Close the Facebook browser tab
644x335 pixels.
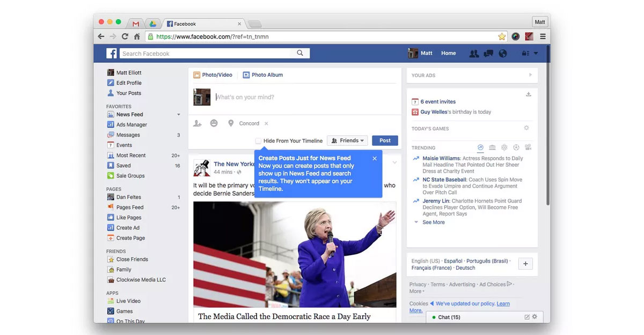(239, 24)
